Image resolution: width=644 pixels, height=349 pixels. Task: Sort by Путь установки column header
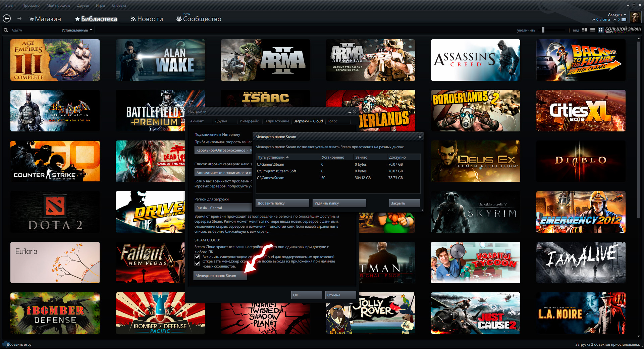point(288,157)
